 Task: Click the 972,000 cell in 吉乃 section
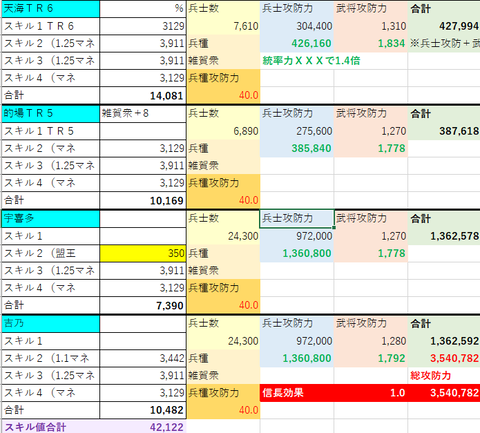pos(297,341)
